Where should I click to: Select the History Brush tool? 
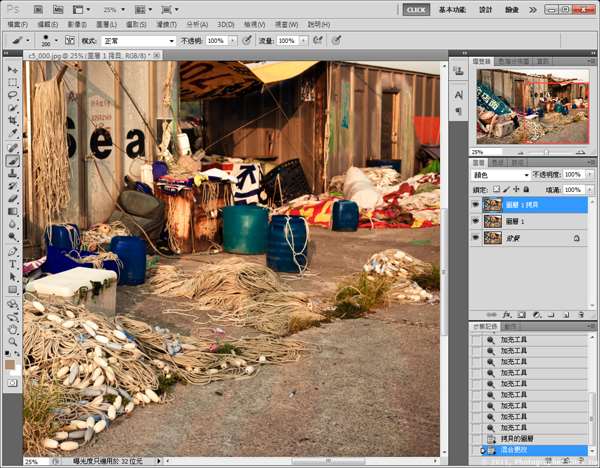(x=13, y=186)
